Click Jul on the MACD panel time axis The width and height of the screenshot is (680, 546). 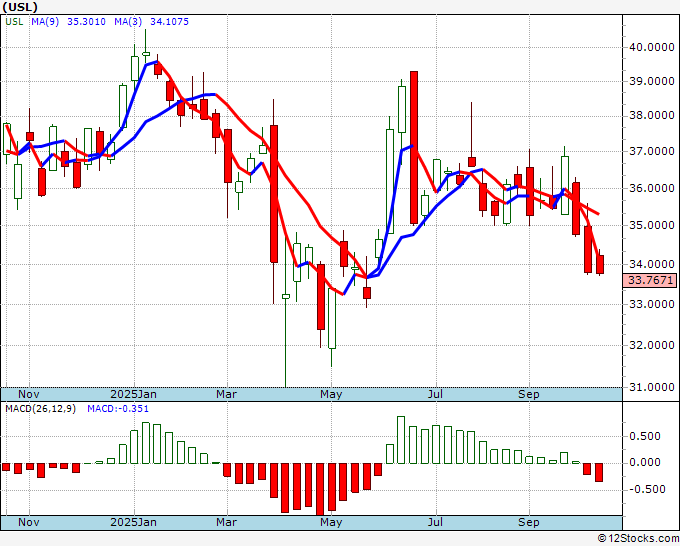coord(435,522)
